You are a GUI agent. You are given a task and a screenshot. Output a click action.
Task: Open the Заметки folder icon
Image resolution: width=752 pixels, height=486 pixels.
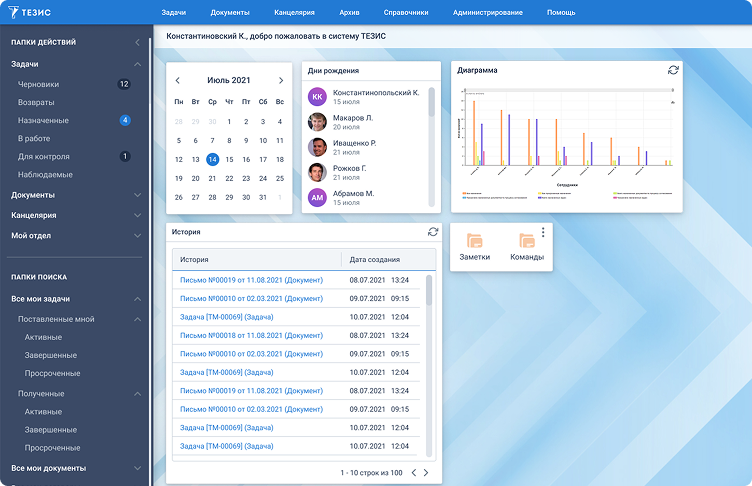[474, 240]
